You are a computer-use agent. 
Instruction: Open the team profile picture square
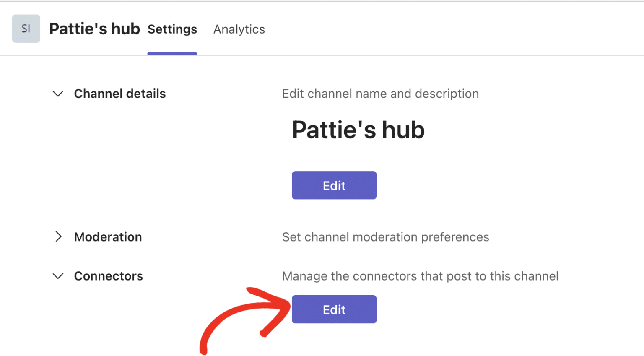pyautogui.click(x=26, y=29)
